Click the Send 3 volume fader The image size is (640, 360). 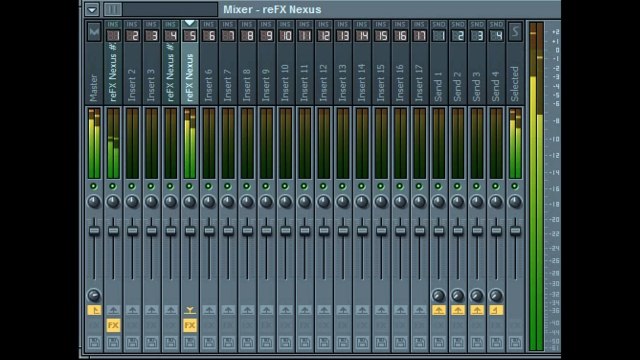click(x=477, y=231)
